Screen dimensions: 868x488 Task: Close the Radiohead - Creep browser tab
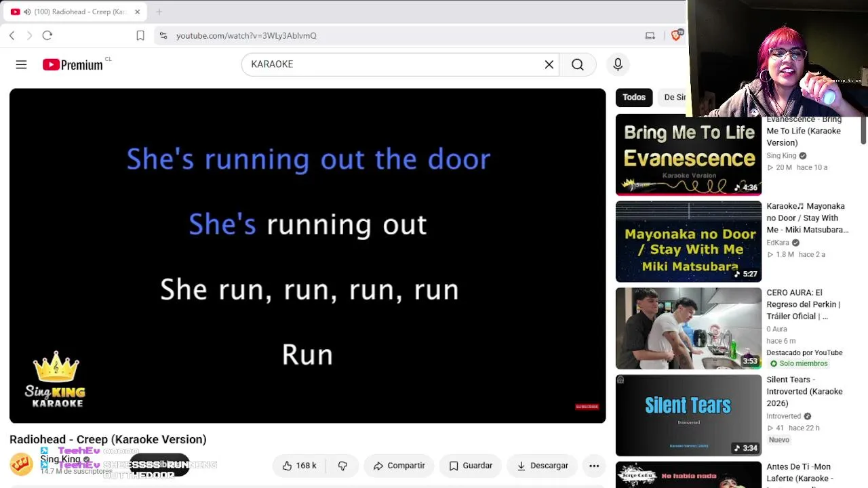coord(137,12)
